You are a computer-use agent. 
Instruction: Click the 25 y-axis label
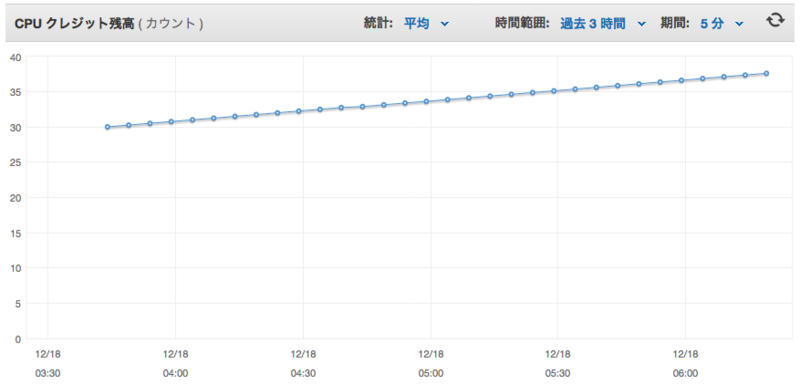[15, 163]
